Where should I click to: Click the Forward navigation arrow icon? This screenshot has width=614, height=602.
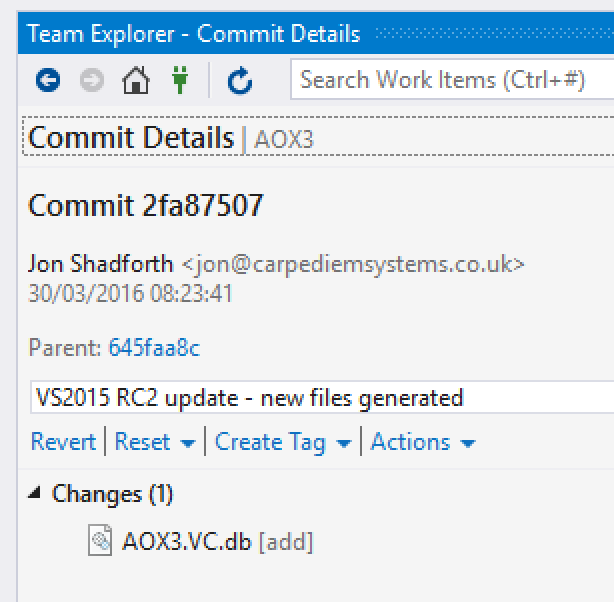click(91, 81)
